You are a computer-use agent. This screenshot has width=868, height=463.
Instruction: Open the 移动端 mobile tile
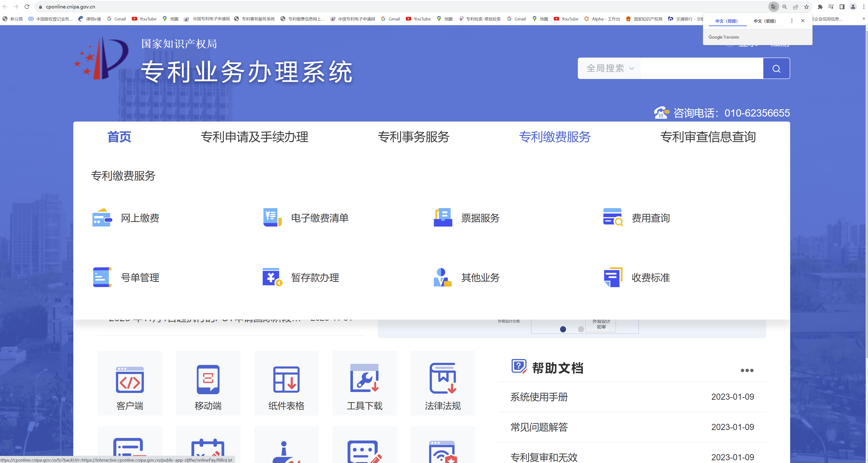(208, 383)
